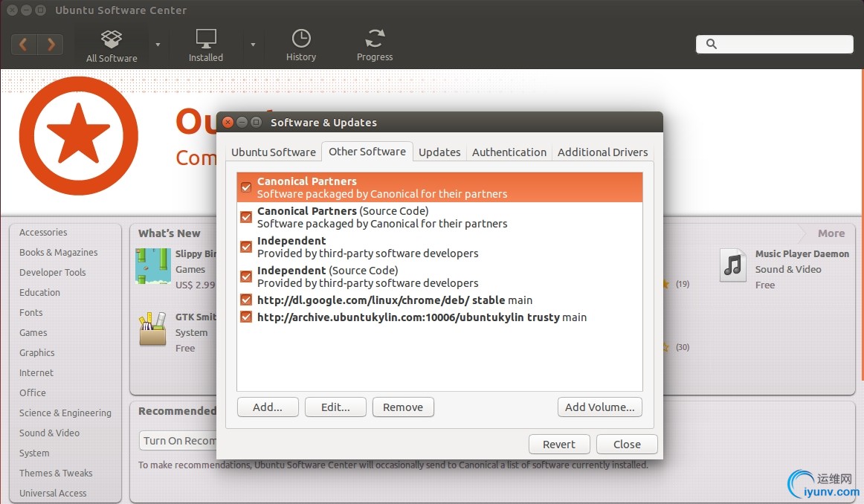Open the All Software view
Screen dimensions: 864x504
tap(112, 46)
